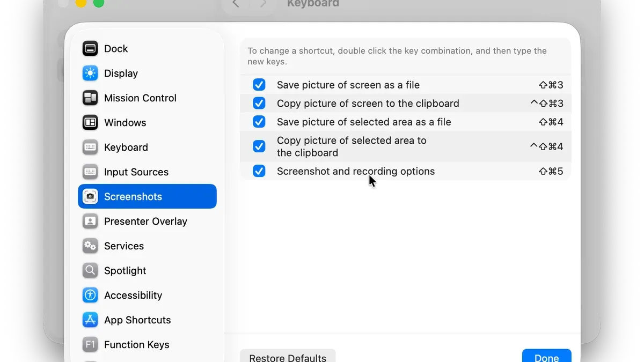
Task: Select Keyboard shortcut category
Action: click(147, 147)
